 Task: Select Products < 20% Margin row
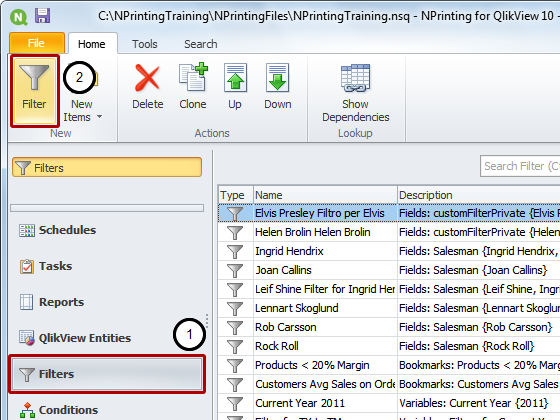pyautogui.click(x=389, y=365)
